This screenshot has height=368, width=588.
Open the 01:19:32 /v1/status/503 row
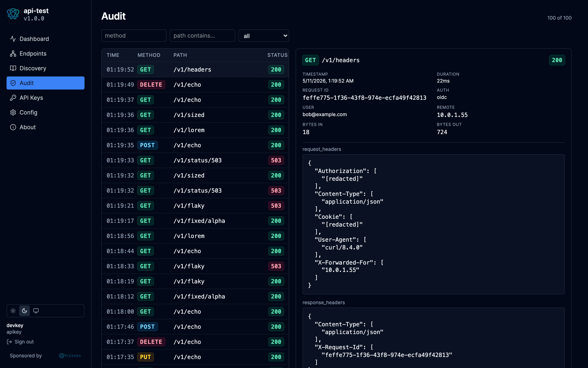click(195, 191)
